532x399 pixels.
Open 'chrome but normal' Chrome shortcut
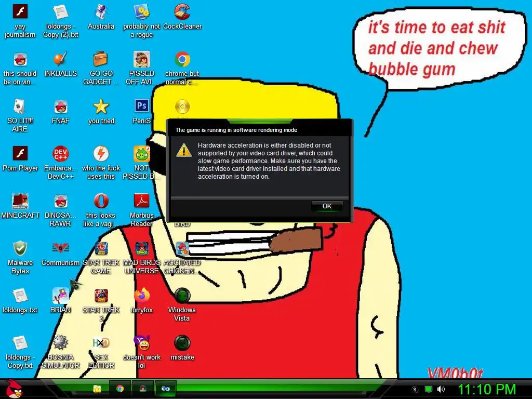point(182,59)
